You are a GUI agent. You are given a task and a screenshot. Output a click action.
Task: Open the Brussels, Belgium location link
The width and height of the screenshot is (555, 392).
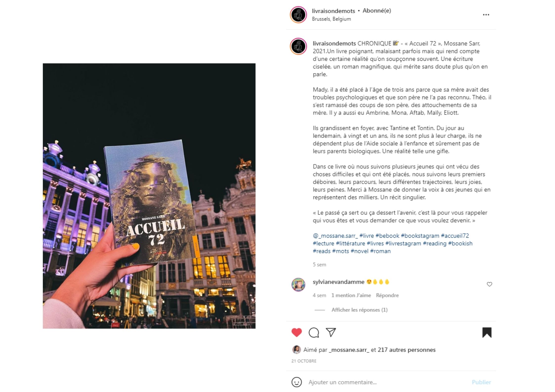coord(331,19)
